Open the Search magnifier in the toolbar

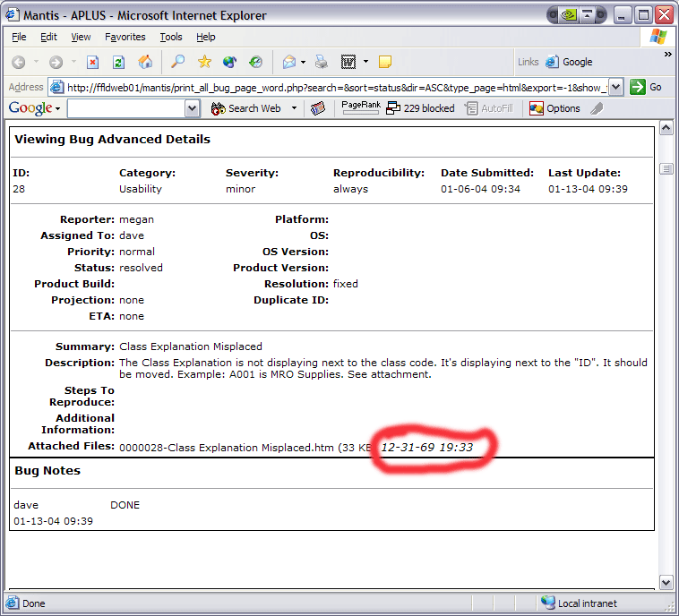pyautogui.click(x=178, y=62)
